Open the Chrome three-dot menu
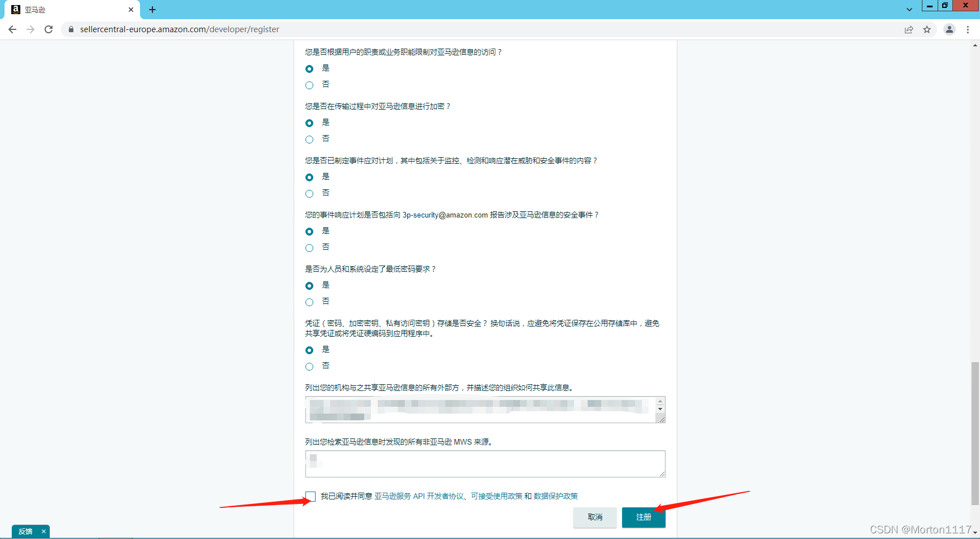 [x=968, y=29]
